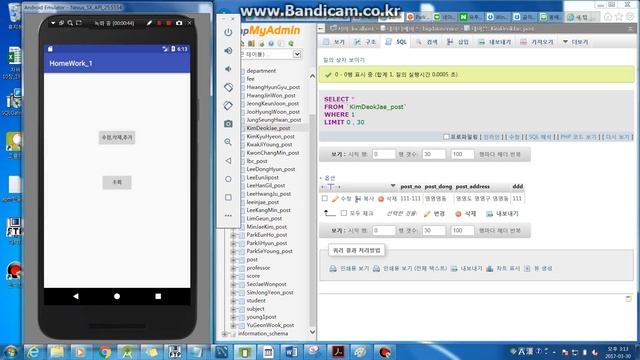The width and height of the screenshot is (640, 360).
Task: Click the red delete icon for row 111-111
Action: point(381,199)
